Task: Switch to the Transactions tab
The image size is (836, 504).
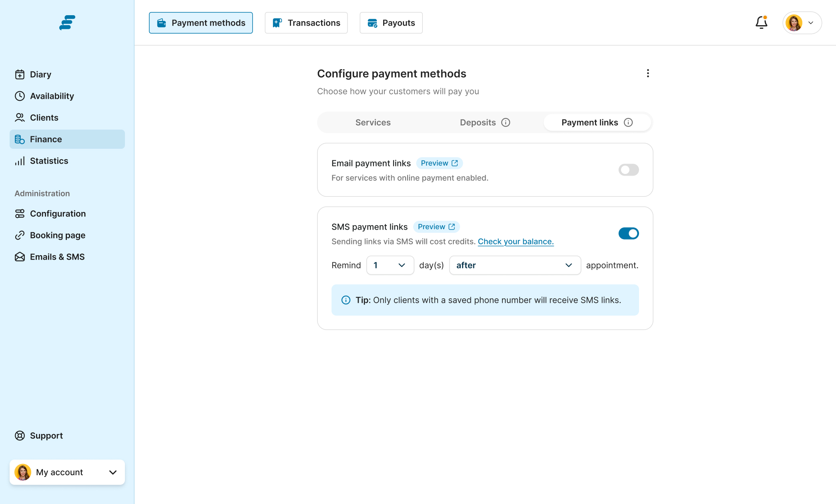Action: [306, 23]
